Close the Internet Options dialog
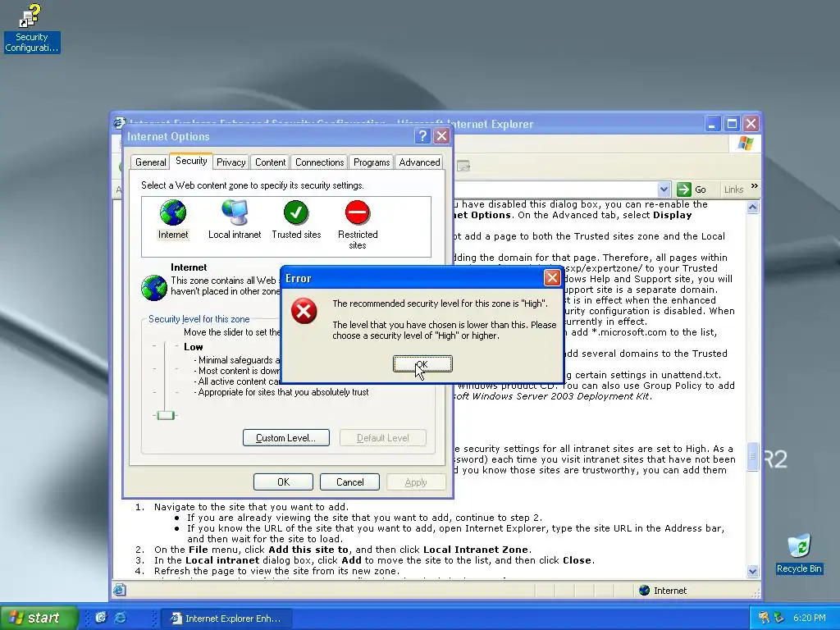 (x=441, y=136)
